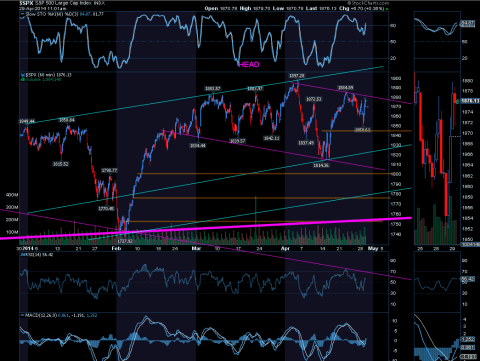The image size is (480, 361).
Task: Click the 1900 level on the price axis
Action: [395, 79]
